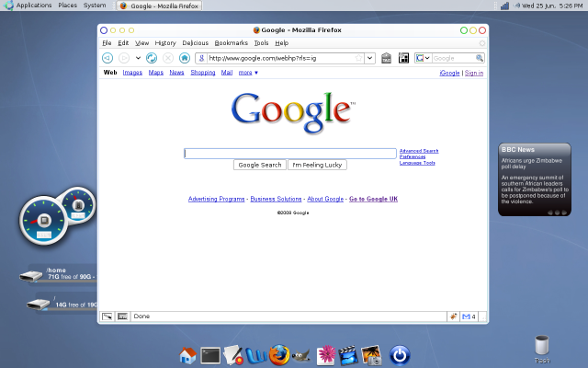Reload the current page

tap(152, 58)
